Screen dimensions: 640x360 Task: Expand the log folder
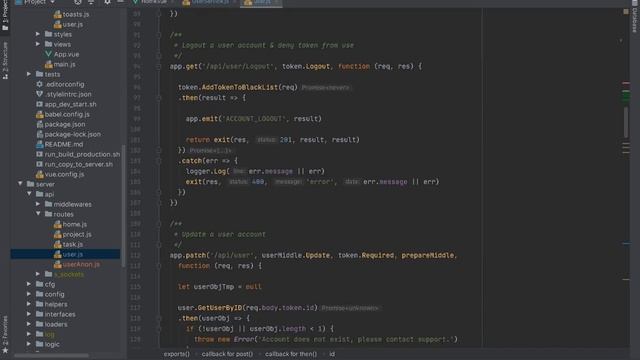click(29, 334)
